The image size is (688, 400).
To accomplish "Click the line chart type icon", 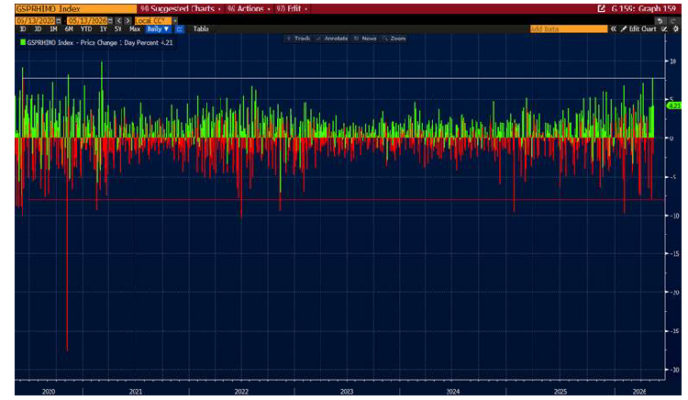I will pyautogui.click(x=179, y=29).
